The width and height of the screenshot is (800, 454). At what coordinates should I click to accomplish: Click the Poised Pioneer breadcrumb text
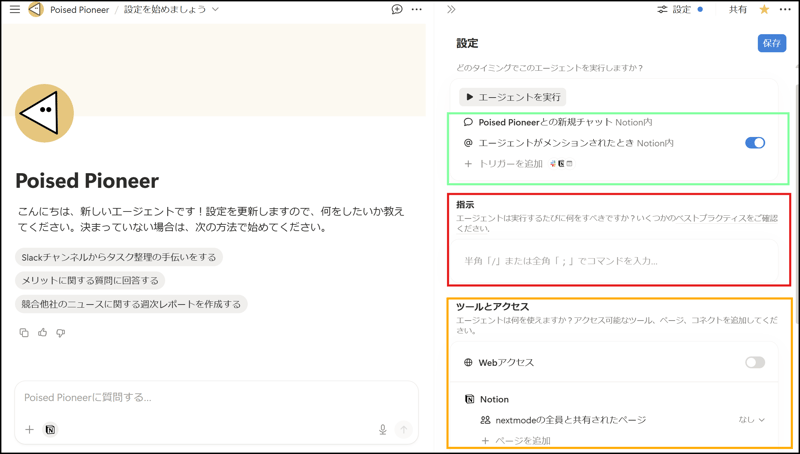click(x=80, y=10)
